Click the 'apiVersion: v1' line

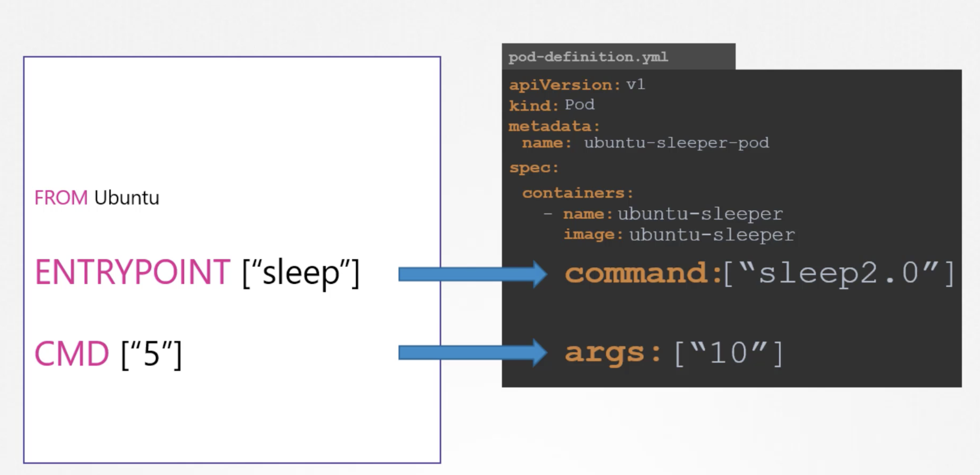[x=577, y=85]
